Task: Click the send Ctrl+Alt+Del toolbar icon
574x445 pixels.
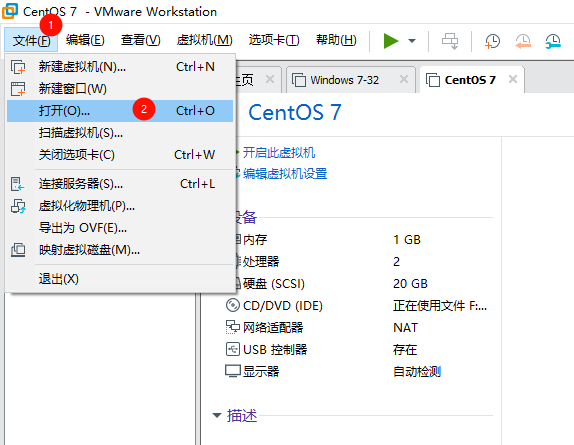Action: [450, 41]
